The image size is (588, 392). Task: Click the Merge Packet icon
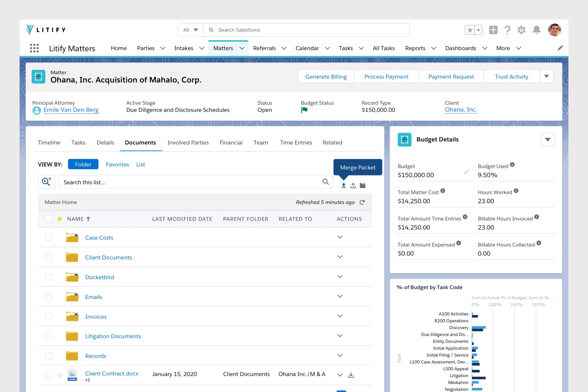343,186
